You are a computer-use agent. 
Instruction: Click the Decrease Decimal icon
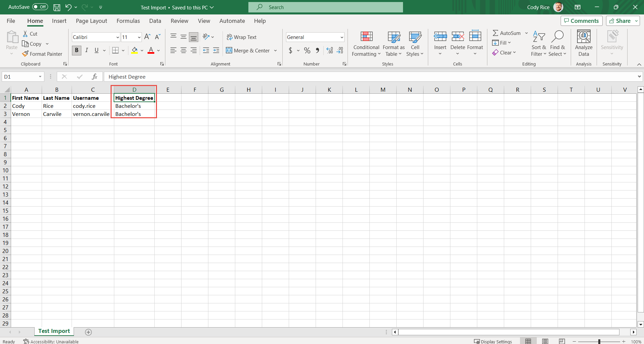pyautogui.click(x=340, y=50)
